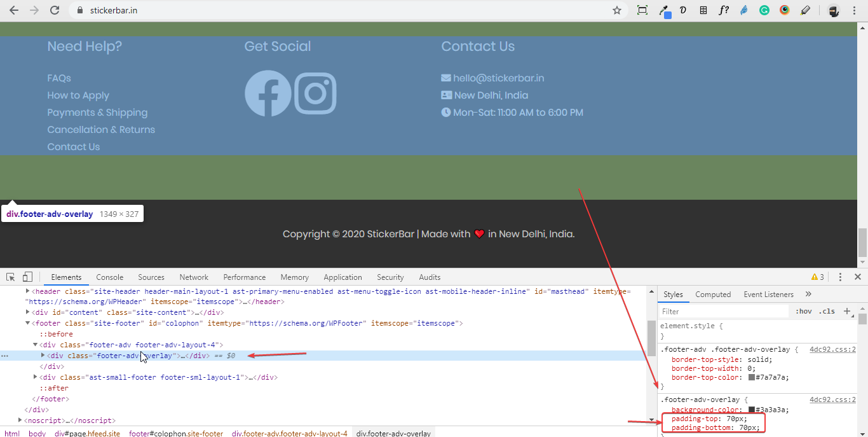Viewport: 868px width, 437px height.
Task: Open the Memory tab
Action: (295, 277)
